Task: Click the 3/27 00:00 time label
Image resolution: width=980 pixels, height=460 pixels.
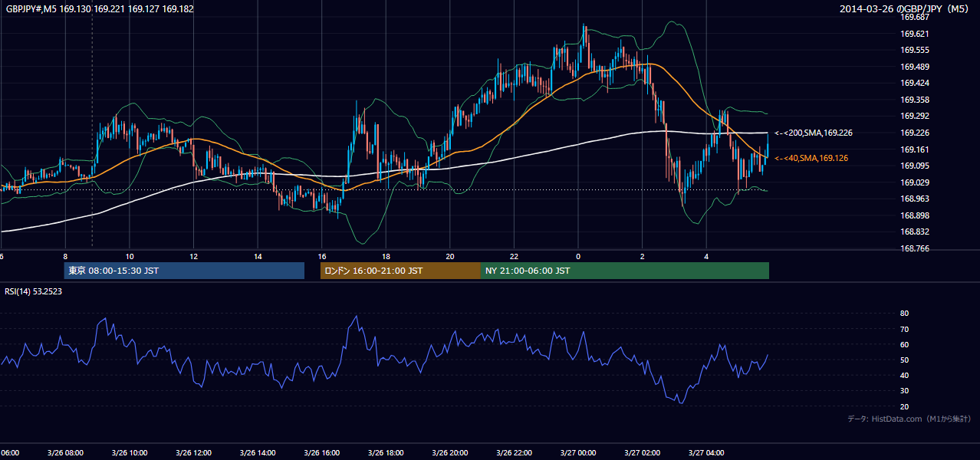Action: click(x=578, y=452)
